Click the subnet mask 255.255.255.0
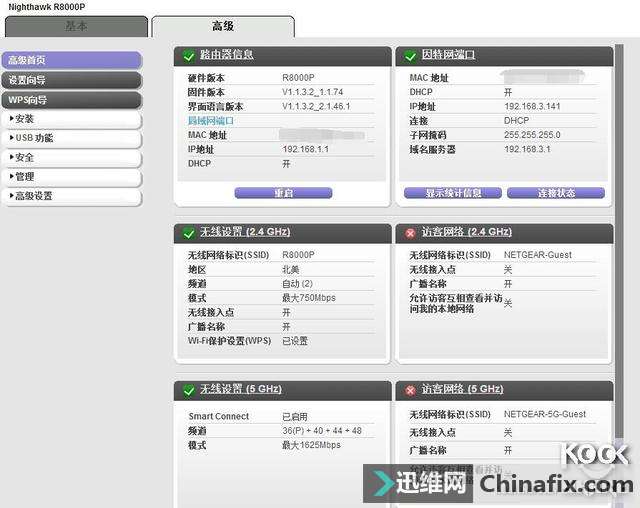Screen dimensions: 640x508 pyautogui.click(x=532, y=135)
